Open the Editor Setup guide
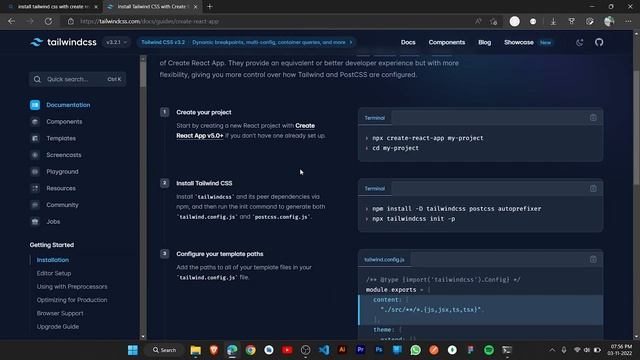This screenshot has height=360, width=640. 54,273
